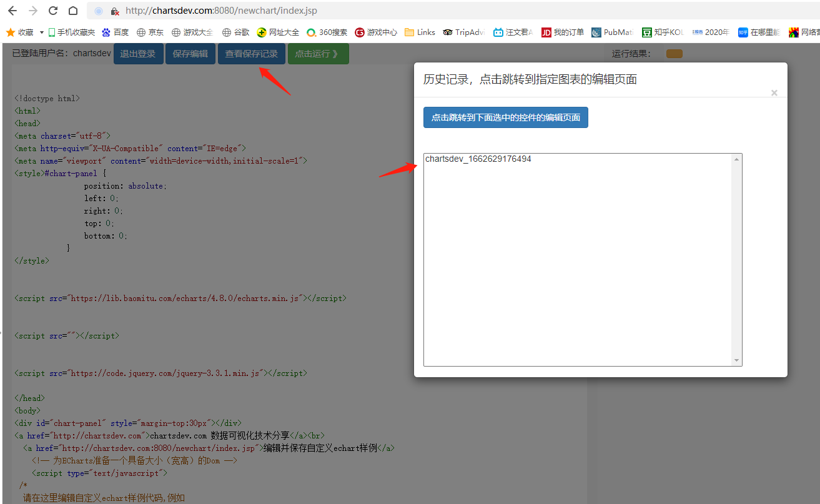Open the 游戏中心 bookmark
820x504 pixels.
pos(376,32)
